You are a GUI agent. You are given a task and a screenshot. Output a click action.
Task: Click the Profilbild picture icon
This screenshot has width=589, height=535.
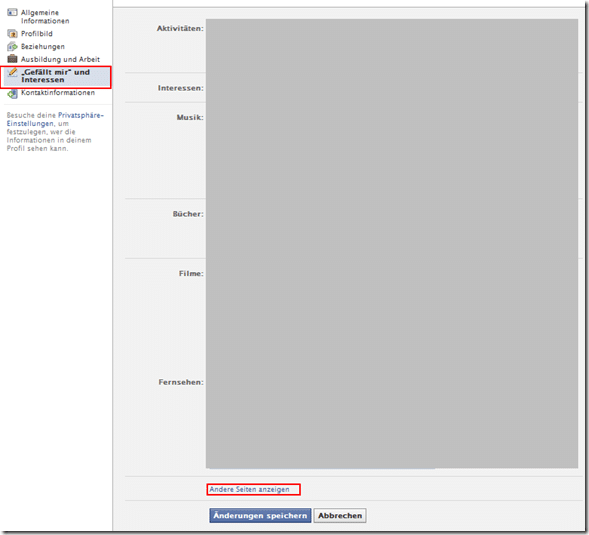12,34
